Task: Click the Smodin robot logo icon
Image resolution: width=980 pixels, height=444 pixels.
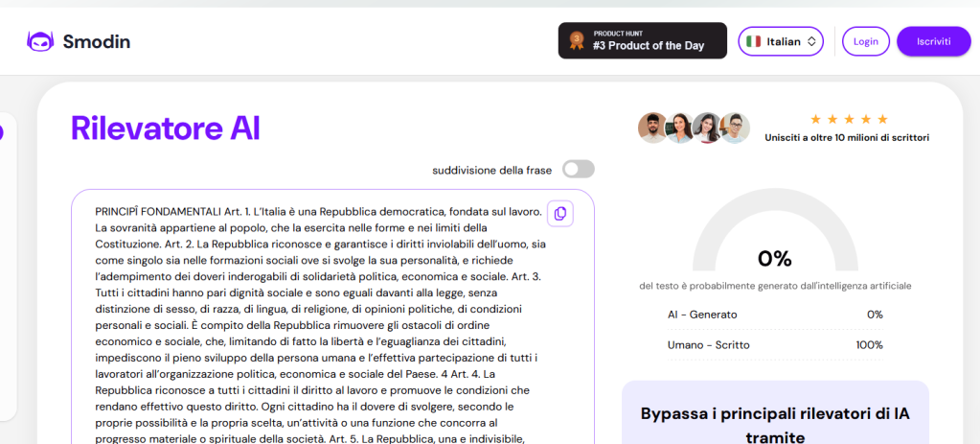Action: tap(40, 41)
